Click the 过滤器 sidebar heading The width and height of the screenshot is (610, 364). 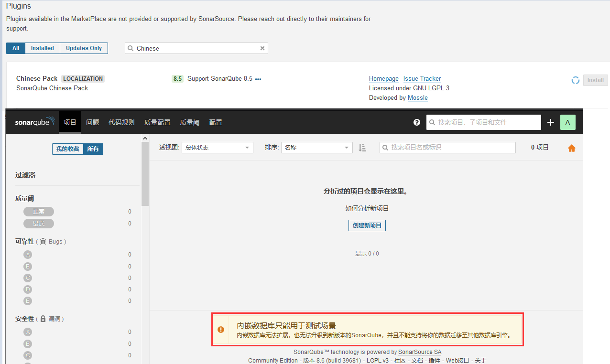tap(25, 175)
